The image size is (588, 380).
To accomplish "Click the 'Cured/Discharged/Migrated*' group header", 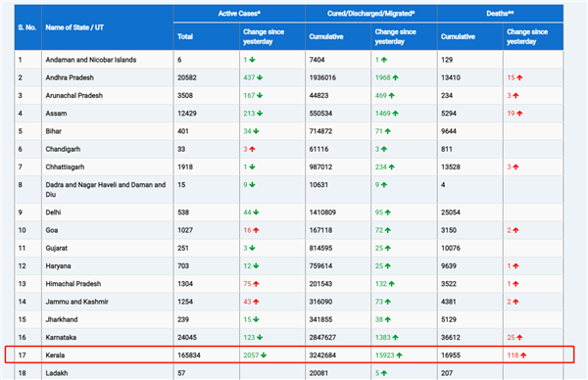I will (370, 14).
